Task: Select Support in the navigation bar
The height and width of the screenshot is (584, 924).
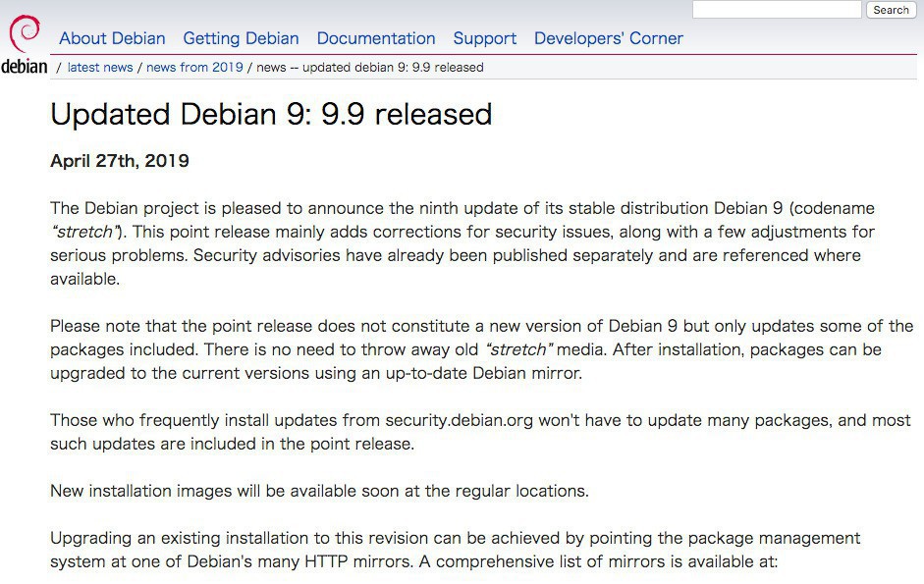Action: [x=484, y=38]
